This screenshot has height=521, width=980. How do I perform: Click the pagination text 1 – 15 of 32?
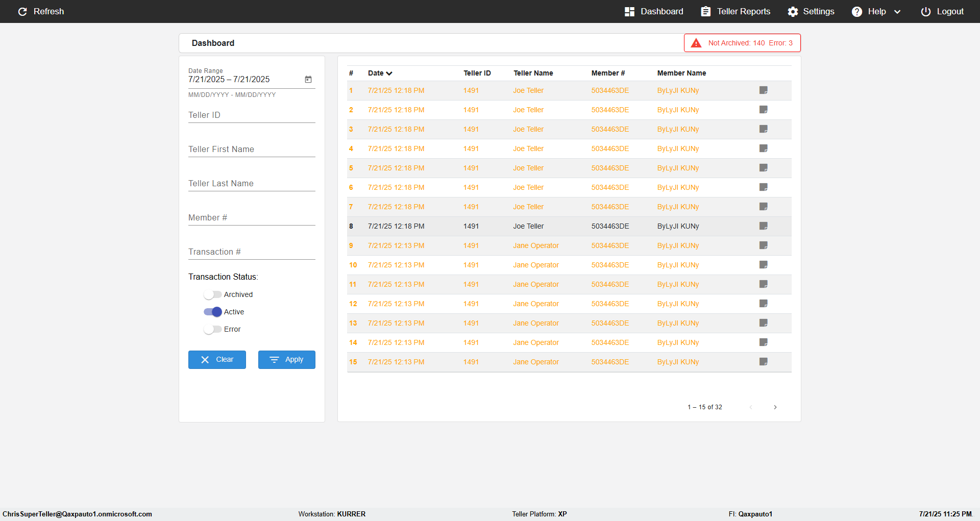click(704, 407)
